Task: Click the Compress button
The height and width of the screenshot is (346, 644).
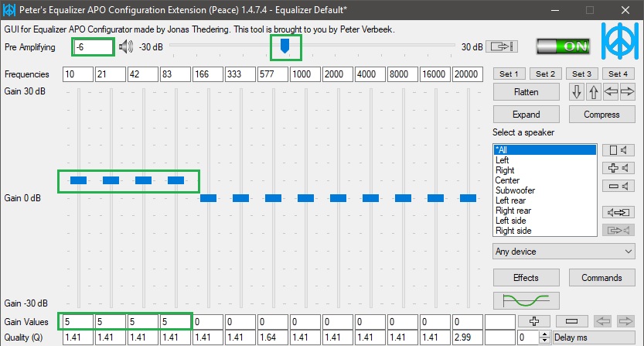Action: click(601, 115)
